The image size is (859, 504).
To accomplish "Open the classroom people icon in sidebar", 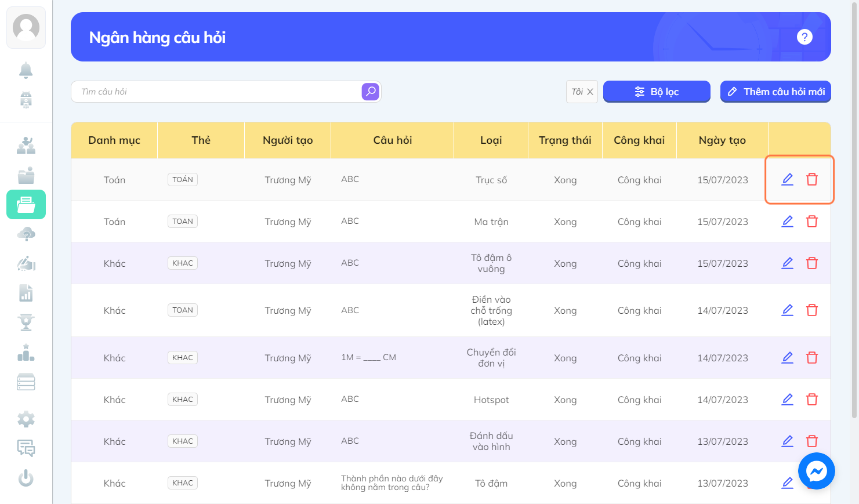I will point(26,146).
